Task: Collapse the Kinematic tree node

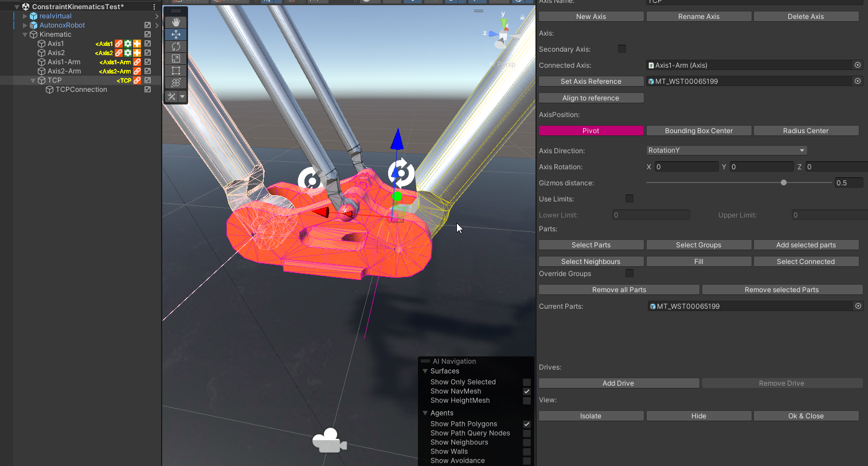Action: point(25,34)
